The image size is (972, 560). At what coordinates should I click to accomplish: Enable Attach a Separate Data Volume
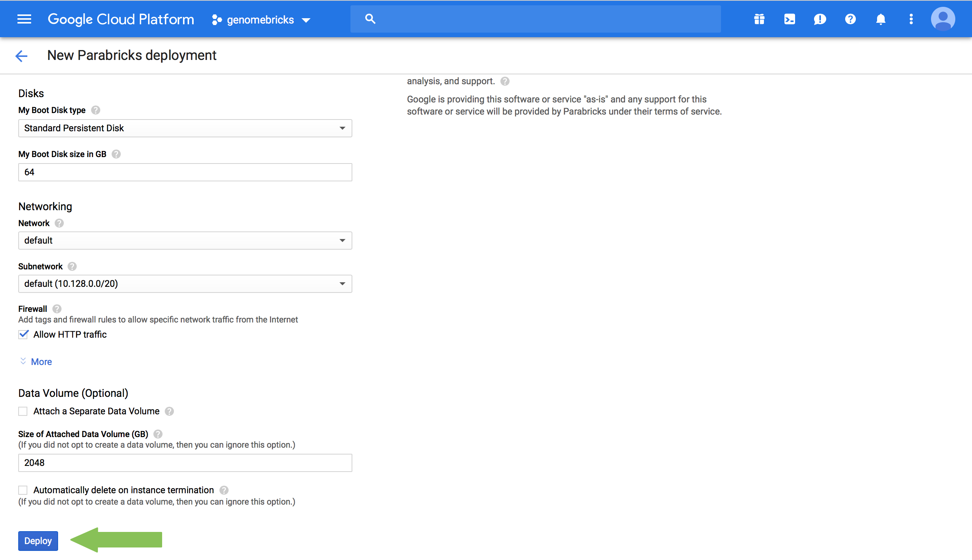[x=23, y=411]
